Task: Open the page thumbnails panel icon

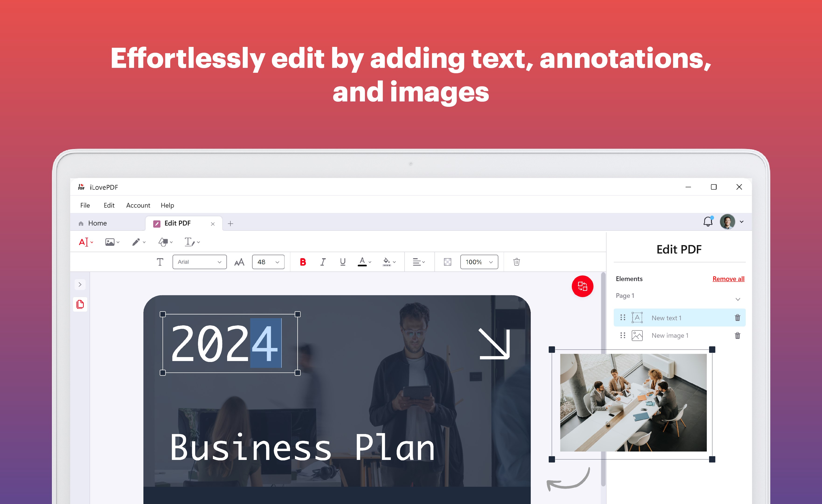Action: point(80,304)
